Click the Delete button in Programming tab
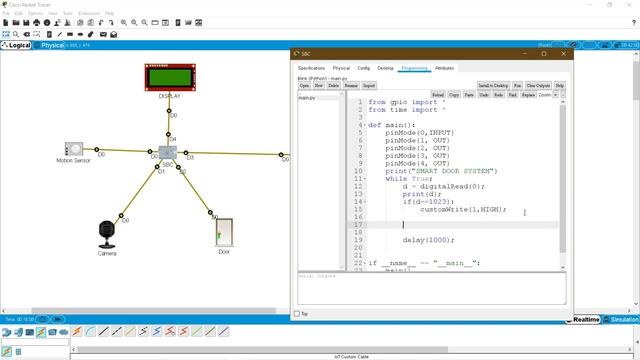This screenshot has height=360, width=640. (x=333, y=86)
